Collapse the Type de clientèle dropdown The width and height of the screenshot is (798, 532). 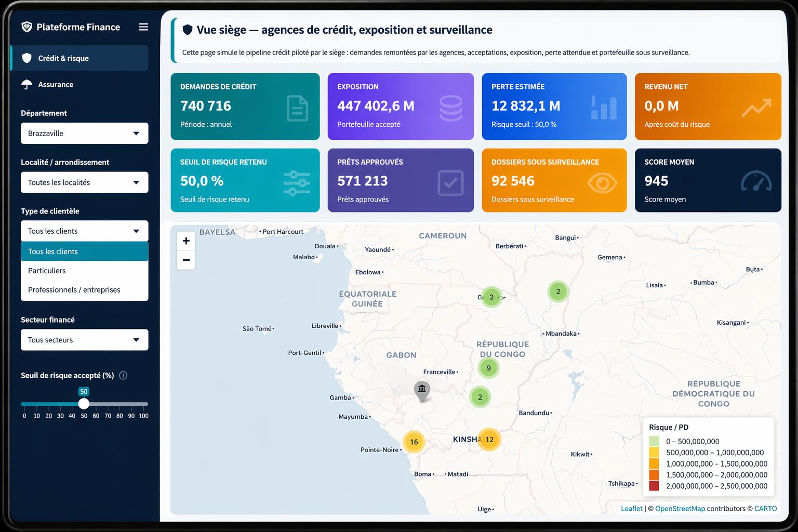click(x=85, y=231)
